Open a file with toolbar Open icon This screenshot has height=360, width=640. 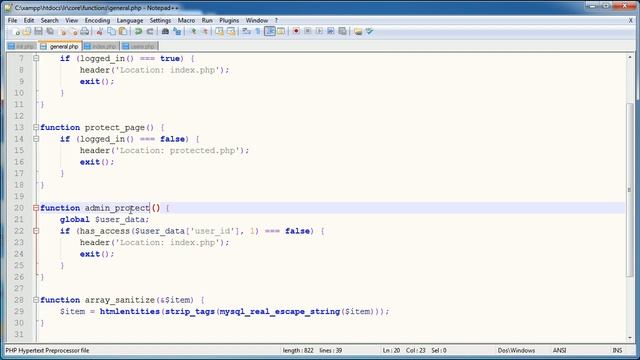click(x=27, y=31)
